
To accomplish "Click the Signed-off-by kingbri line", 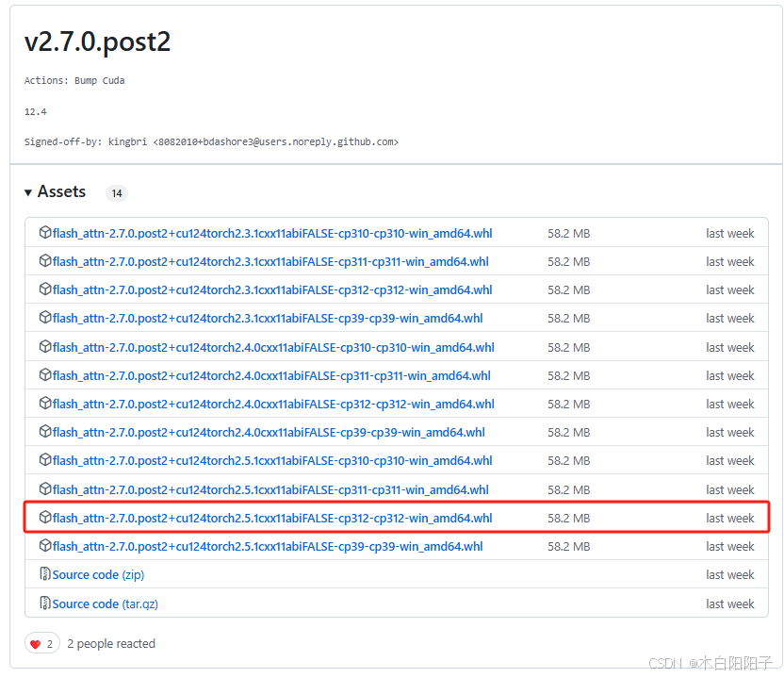I will point(211,142).
